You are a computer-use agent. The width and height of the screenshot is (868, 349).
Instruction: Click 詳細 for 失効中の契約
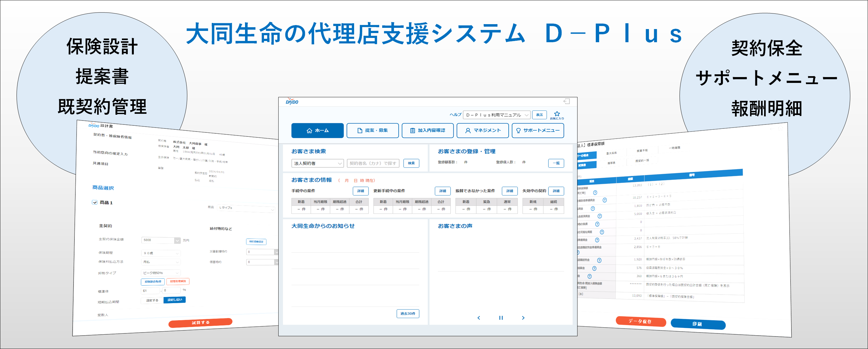(556, 191)
